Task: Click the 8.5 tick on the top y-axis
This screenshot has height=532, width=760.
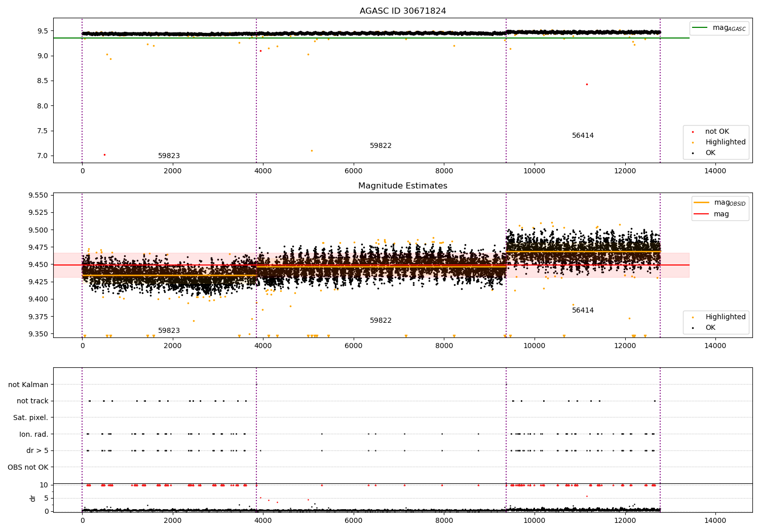Action: tap(43, 81)
